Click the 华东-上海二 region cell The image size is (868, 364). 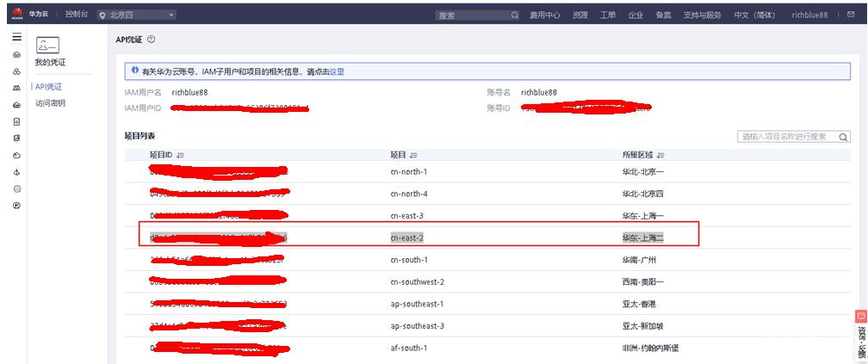coord(642,238)
